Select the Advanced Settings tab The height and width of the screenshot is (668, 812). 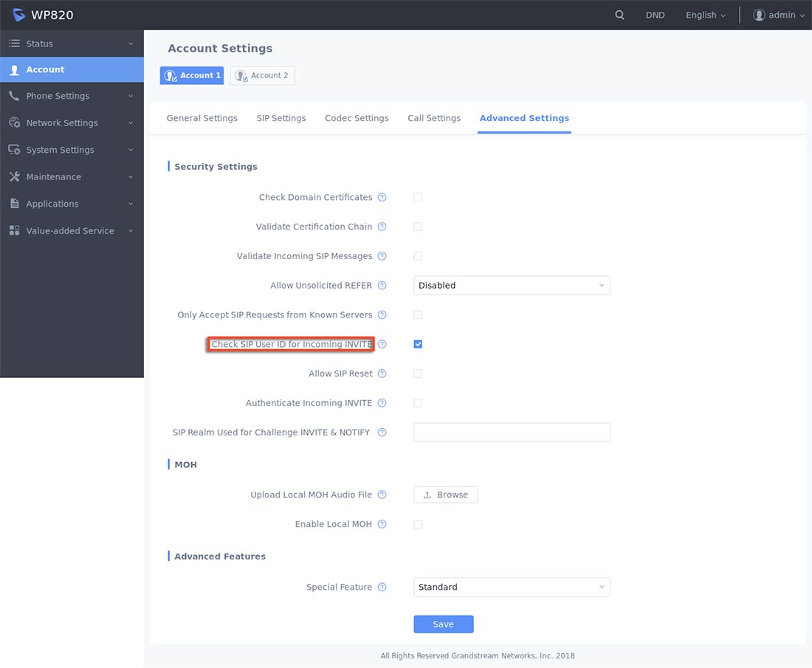point(524,118)
